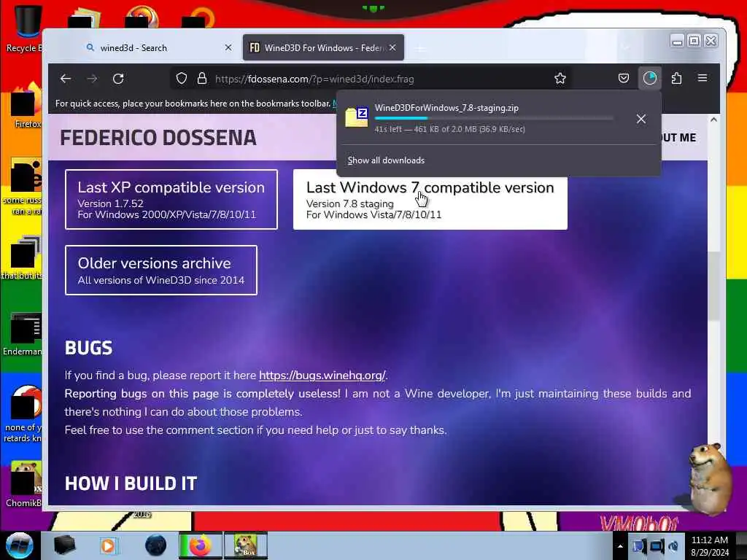Cancel the WineD3D zip download

pos(640,119)
